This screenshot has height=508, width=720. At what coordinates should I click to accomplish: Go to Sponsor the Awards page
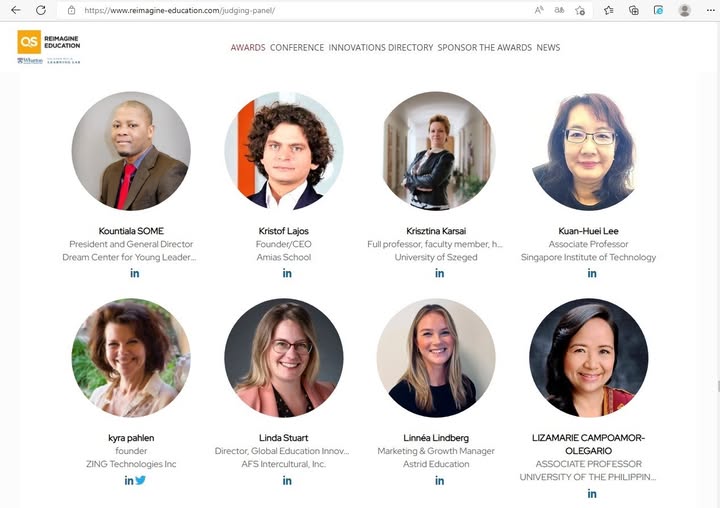(x=484, y=47)
